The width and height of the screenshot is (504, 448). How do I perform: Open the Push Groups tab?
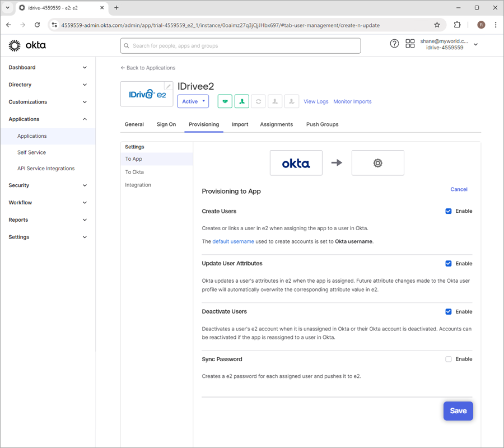pyautogui.click(x=322, y=124)
